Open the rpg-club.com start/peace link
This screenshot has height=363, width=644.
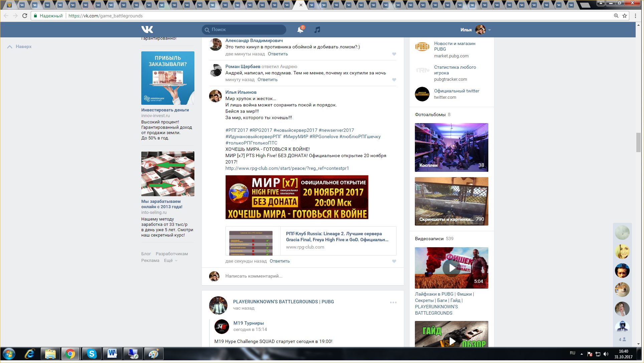pyautogui.click(x=287, y=168)
